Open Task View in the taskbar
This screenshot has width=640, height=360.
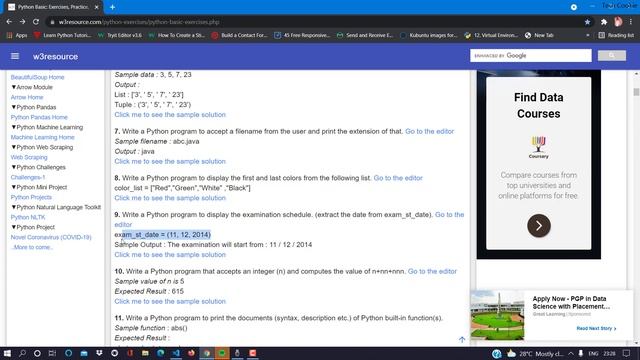click(x=52, y=353)
